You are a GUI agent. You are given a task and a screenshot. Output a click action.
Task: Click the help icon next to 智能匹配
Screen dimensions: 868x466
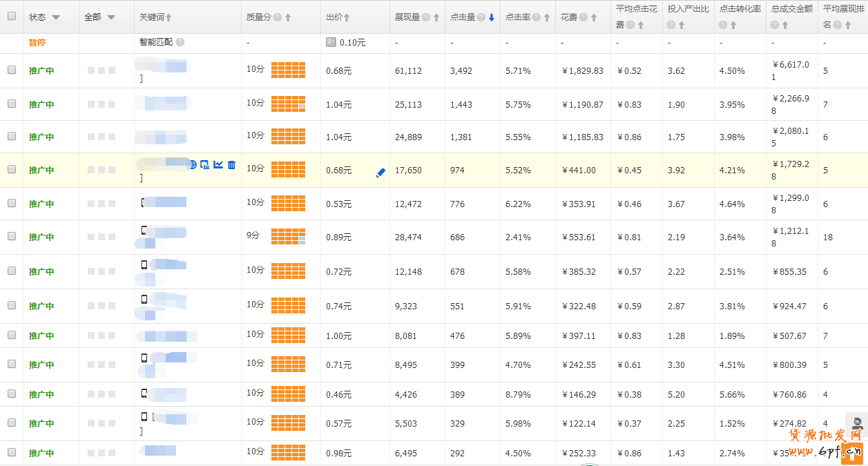click(180, 43)
